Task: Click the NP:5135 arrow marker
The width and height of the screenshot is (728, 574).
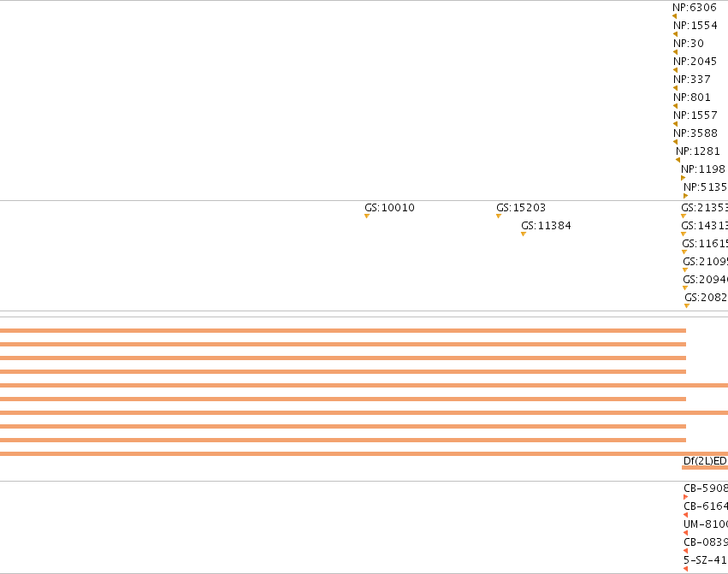Action: point(685,196)
